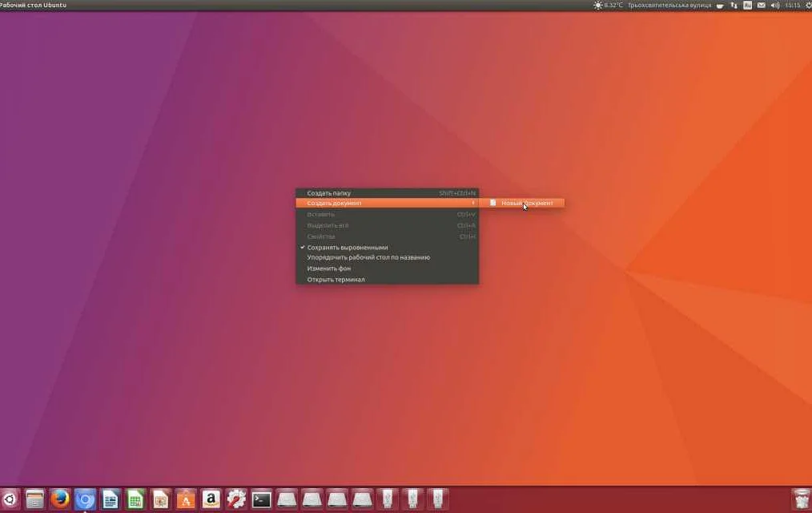Open the sound volume indicator menu
The image size is (812, 513).
(x=774, y=6)
